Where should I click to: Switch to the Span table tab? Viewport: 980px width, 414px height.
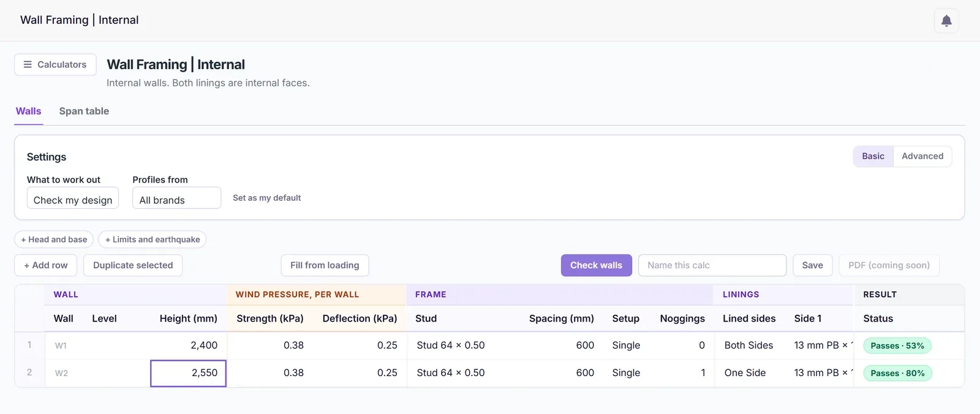pyautogui.click(x=84, y=111)
